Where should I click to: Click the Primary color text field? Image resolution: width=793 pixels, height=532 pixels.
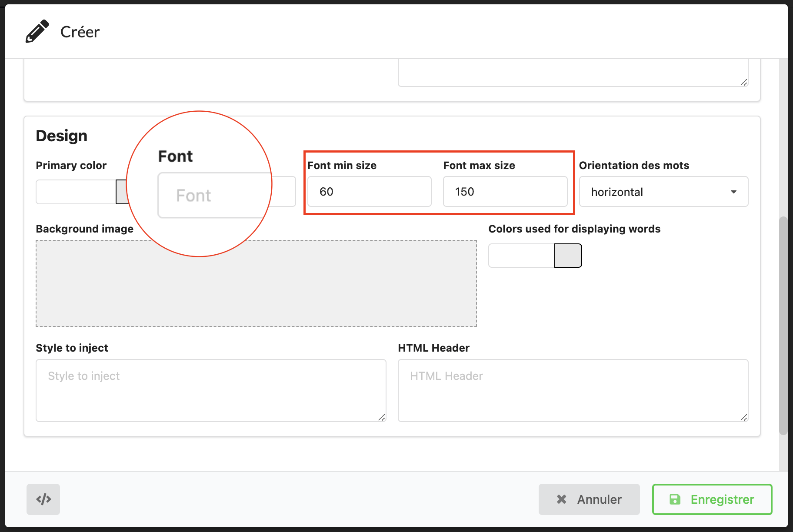(x=76, y=192)
